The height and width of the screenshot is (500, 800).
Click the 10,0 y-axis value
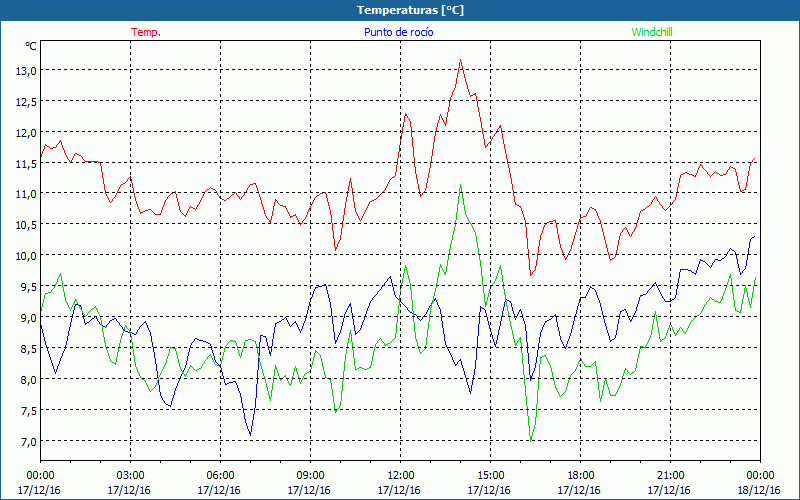(27, 256)
